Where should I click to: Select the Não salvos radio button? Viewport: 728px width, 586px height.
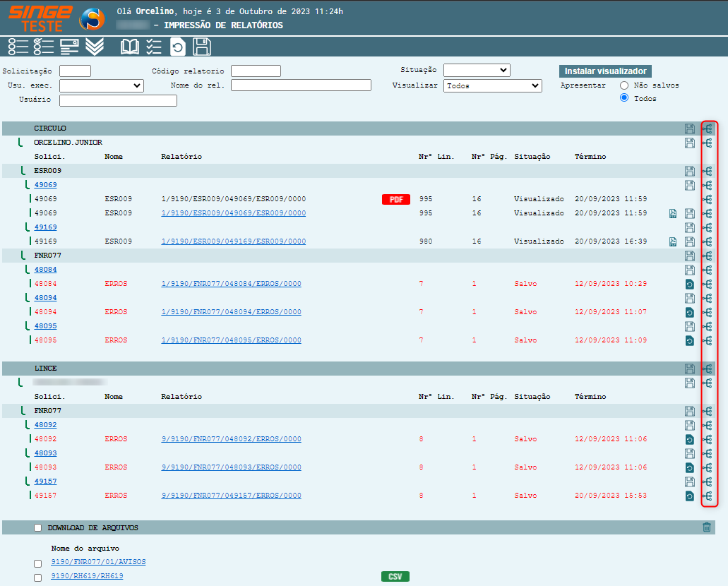(x=624, y=85)
